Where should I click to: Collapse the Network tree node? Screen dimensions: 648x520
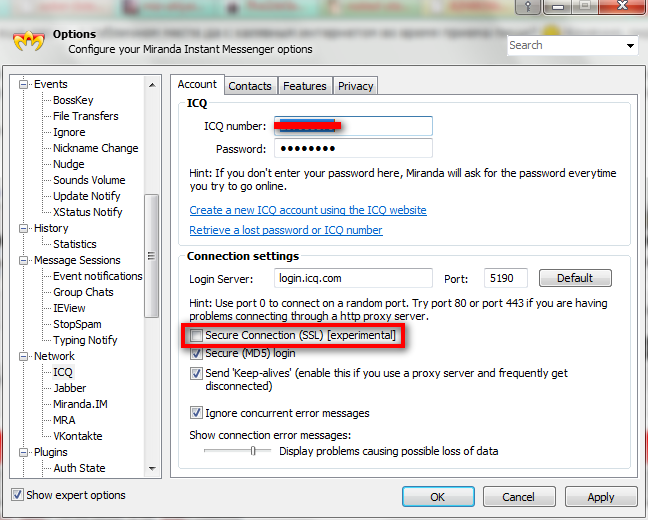pos(24,356)
